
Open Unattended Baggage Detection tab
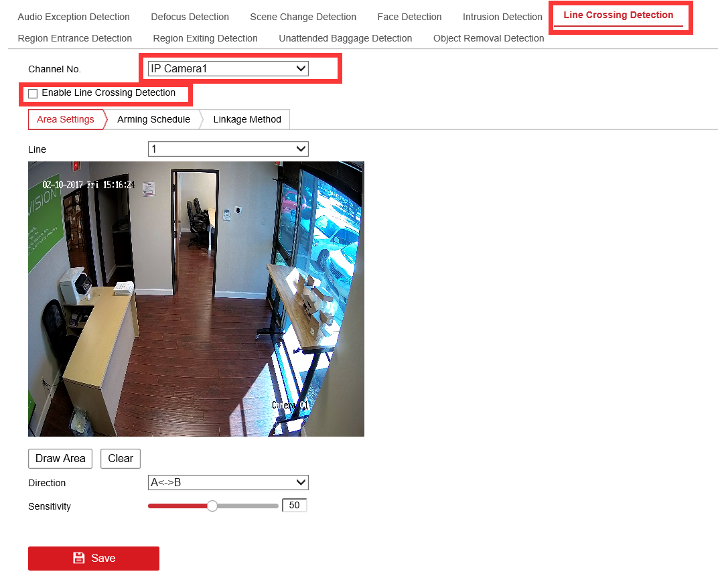coord(345,38)
